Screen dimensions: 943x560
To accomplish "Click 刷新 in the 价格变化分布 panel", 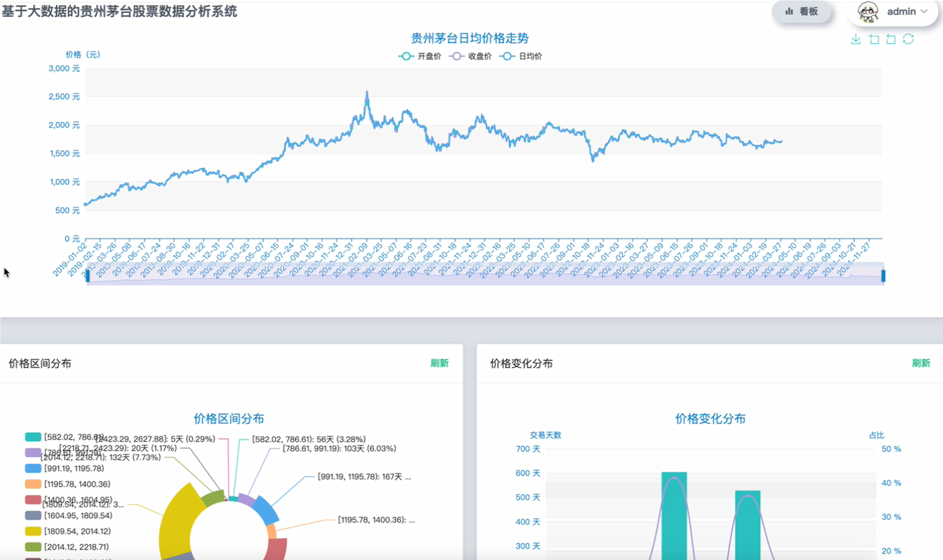I will coord(921,363).
